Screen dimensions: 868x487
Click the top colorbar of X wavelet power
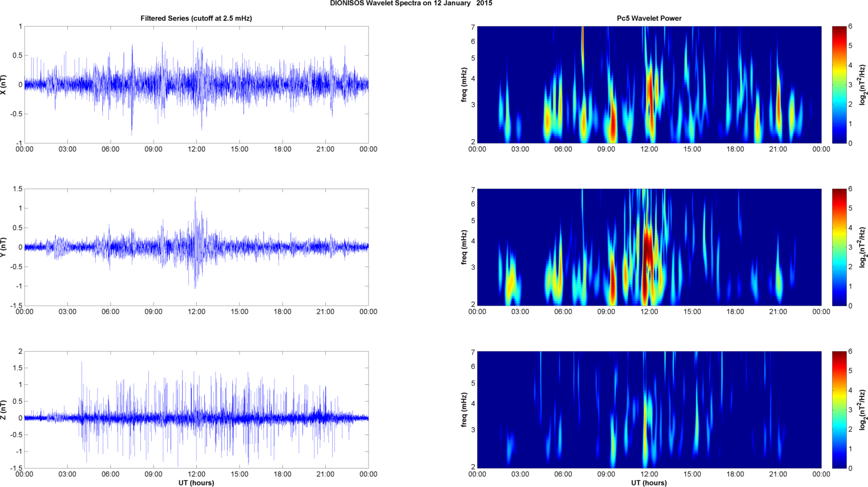click(x=839, y=84)
